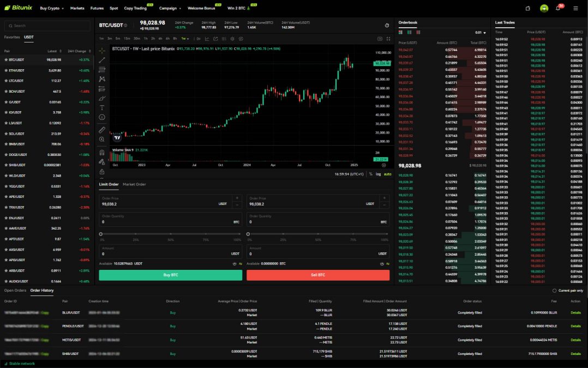Click transfer icon beside available USDT
Image resolution: width=588 pixels, height=368 pixels.
[241, 264]
